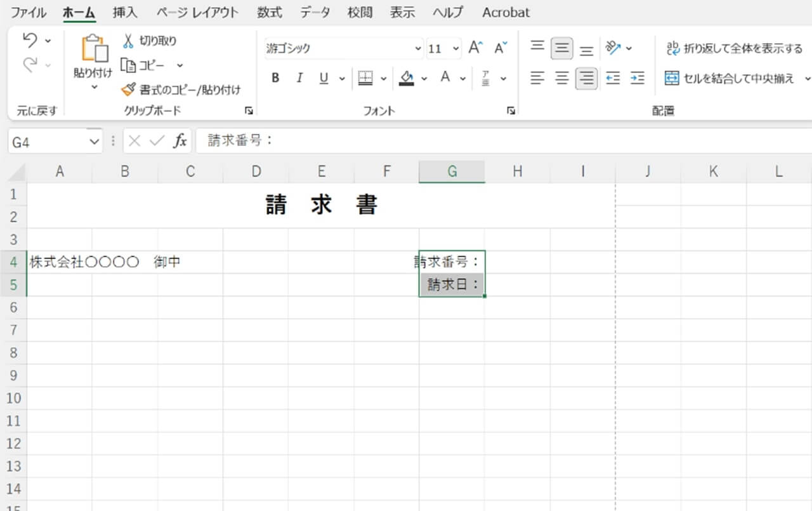
Task: Toggle align left
Action: [x=537, y=78]
